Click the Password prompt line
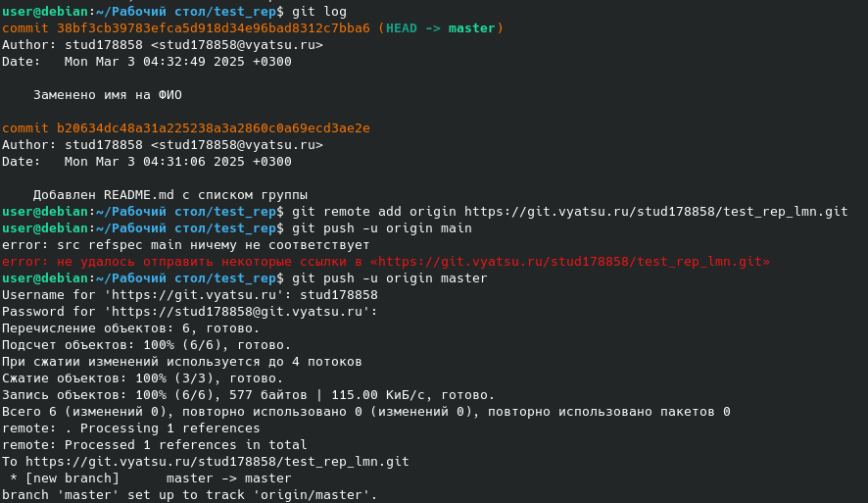Viewport: 868px width, 503px height. point(190,312)
